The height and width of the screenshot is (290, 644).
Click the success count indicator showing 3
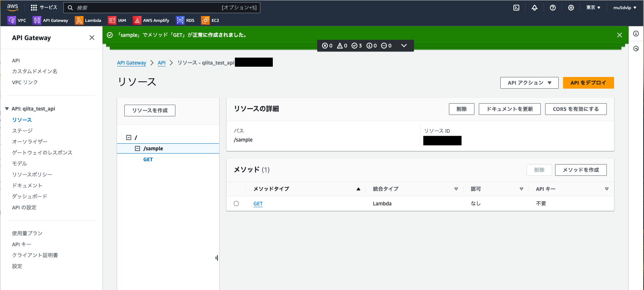point(357,46)
